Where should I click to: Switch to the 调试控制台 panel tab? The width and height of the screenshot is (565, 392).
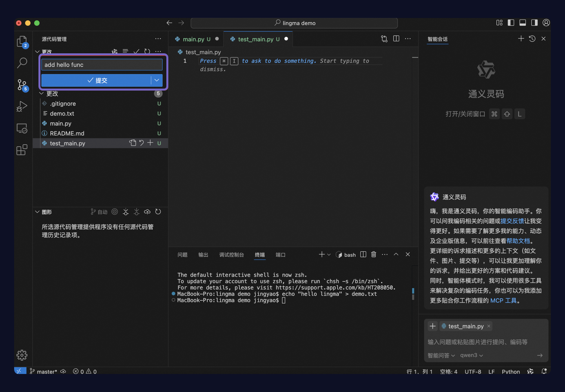pos(231,255)
